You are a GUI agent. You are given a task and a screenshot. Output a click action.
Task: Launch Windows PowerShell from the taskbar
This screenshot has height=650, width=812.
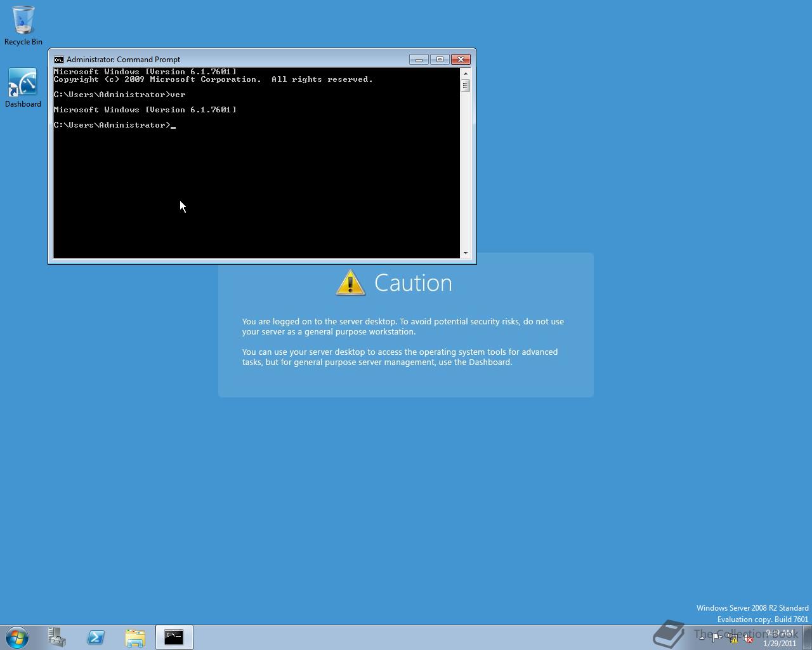click(96, 637)
